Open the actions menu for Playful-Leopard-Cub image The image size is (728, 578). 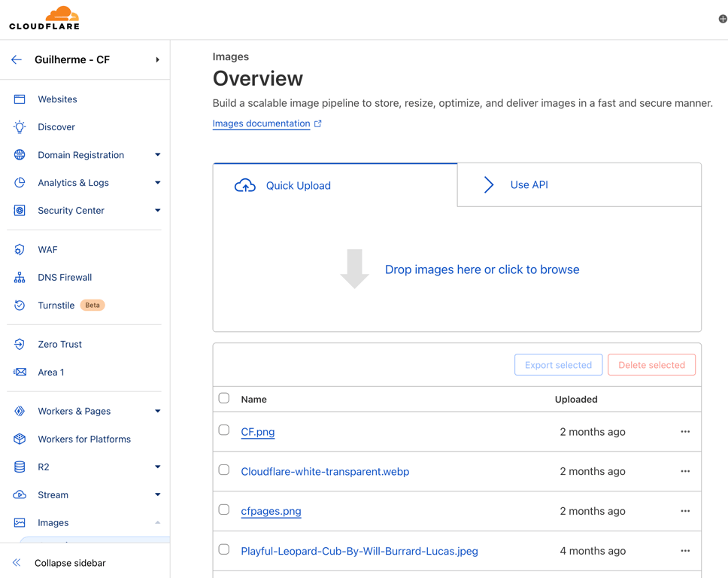point(685,550)
